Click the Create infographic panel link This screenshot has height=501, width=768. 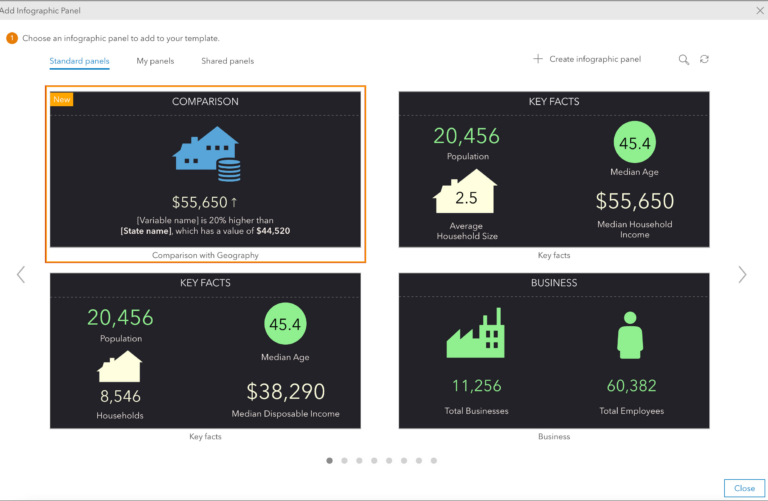(595, 59)
